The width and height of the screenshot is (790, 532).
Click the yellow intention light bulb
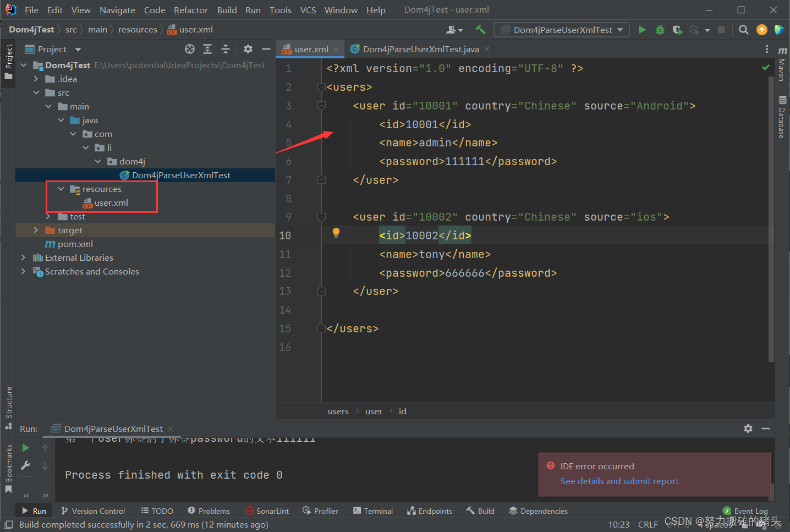(x=336, y=233)
